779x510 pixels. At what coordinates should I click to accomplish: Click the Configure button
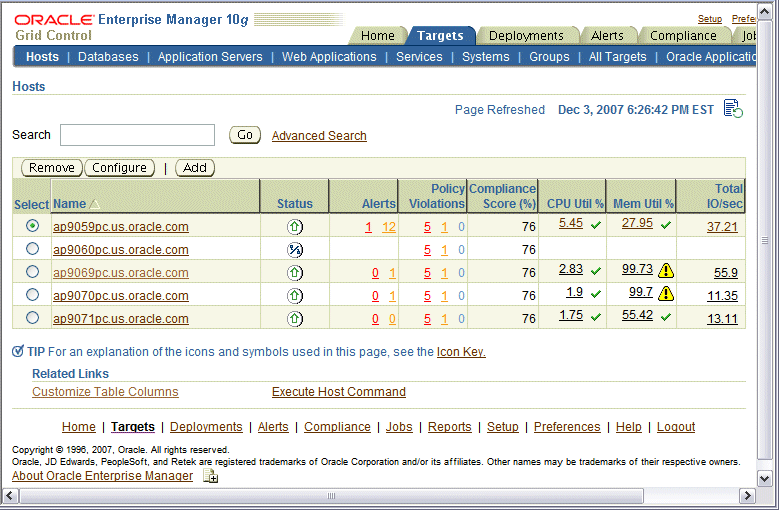(119, 168)
